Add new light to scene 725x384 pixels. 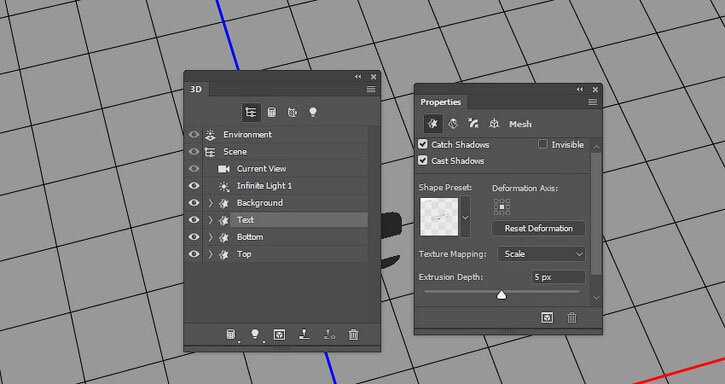(x=255, y=334)
